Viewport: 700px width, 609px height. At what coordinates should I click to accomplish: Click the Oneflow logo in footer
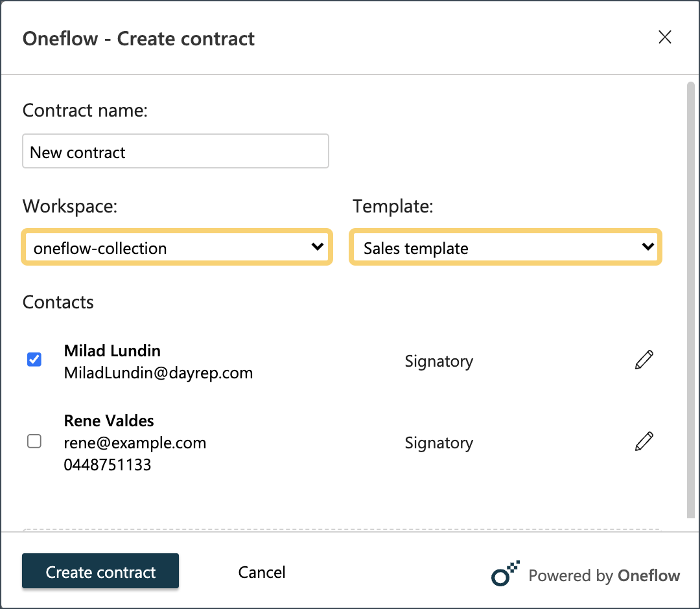coord(506,573)
